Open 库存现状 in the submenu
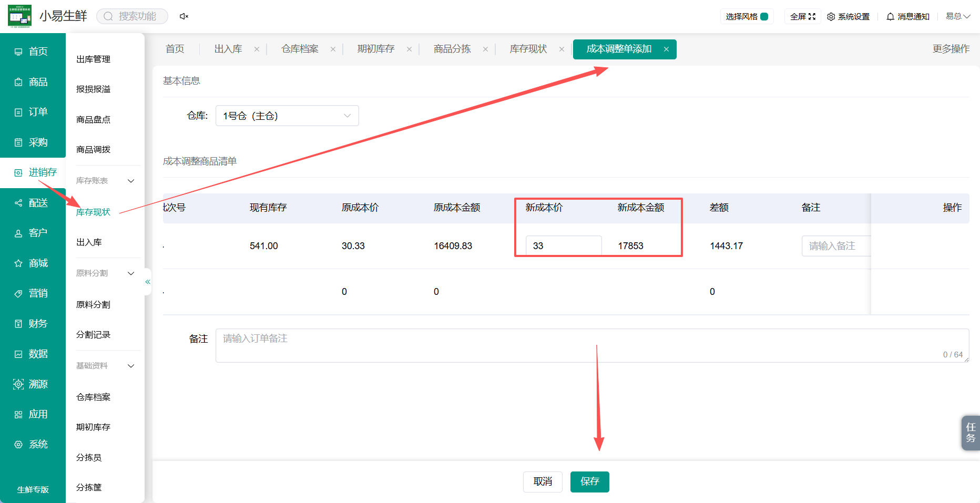The height and width of the screenshot is (503, 980). point(93,212)
